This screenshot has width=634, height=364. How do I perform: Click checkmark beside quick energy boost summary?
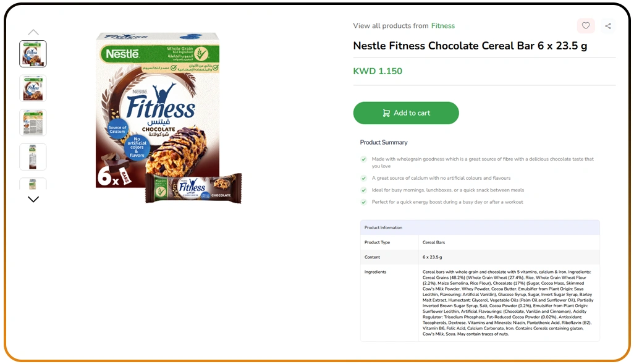[363, 202]
